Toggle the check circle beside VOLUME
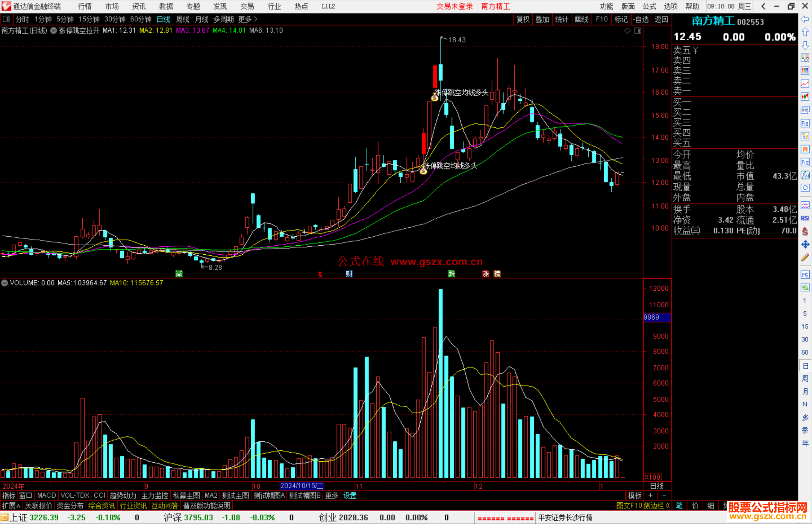812x524 pixels. 5,283
